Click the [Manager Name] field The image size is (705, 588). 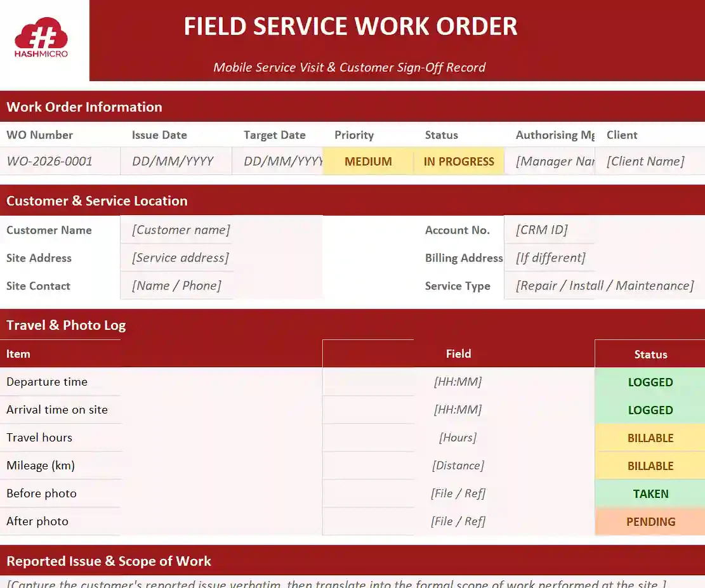(x=550, y=161)
